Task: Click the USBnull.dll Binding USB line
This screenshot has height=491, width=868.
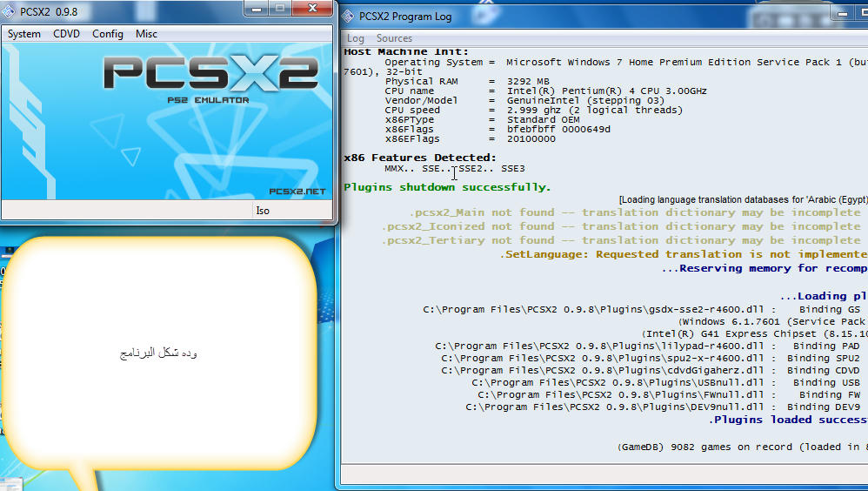Action: point(666,383)
